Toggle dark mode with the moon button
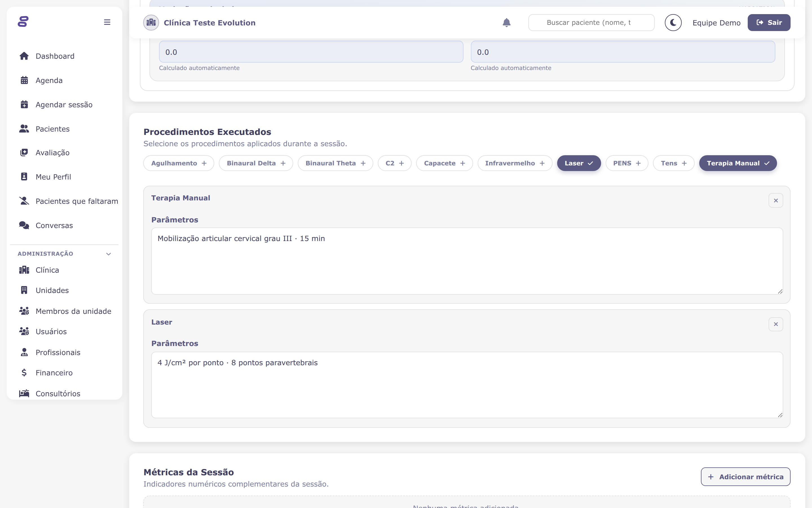The image size is (812, 508). point(673,23)
